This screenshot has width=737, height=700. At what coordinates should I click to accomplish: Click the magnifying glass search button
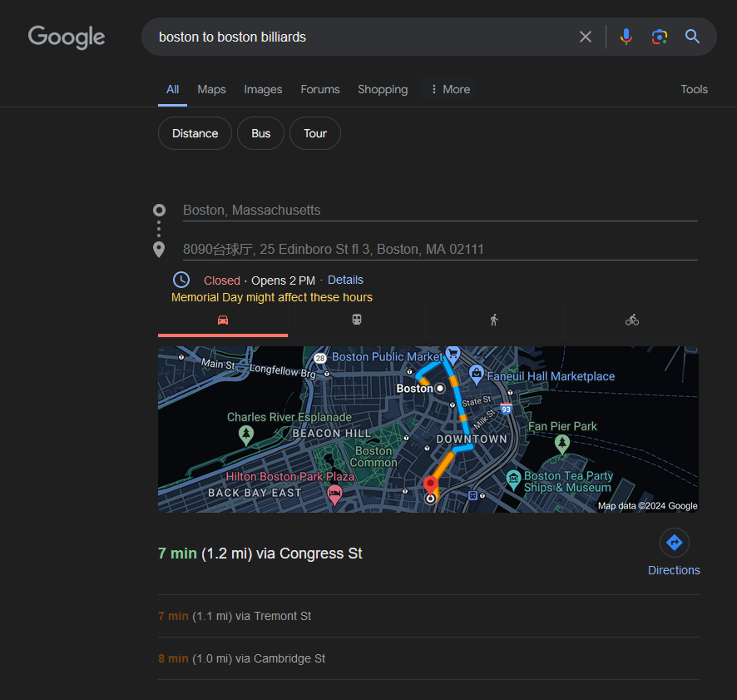click(692, 37)
